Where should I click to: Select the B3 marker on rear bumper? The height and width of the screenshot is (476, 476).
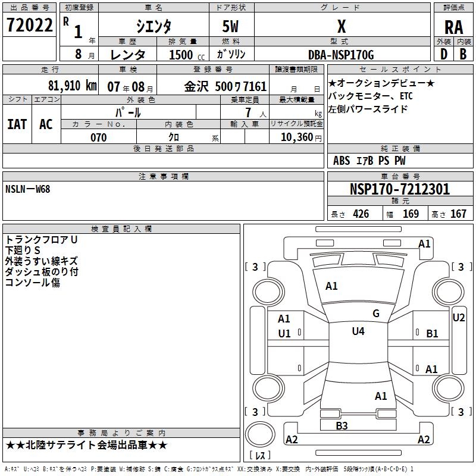coord(342,425)
